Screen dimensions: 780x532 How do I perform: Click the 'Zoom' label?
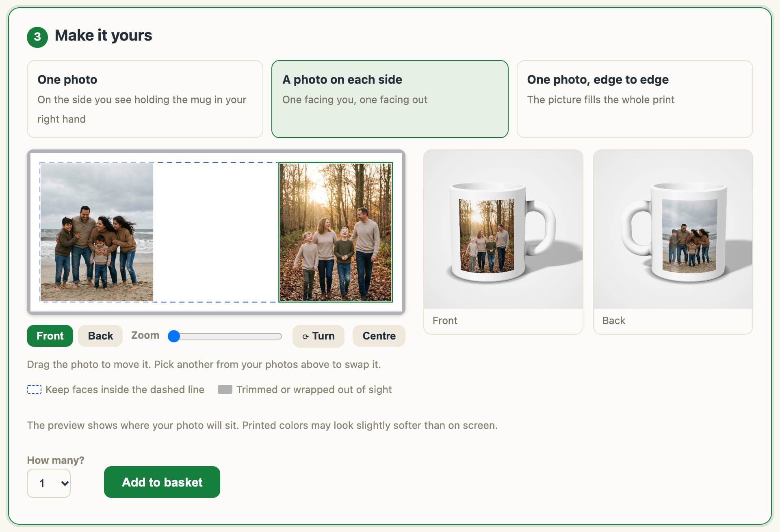(145, 335)
